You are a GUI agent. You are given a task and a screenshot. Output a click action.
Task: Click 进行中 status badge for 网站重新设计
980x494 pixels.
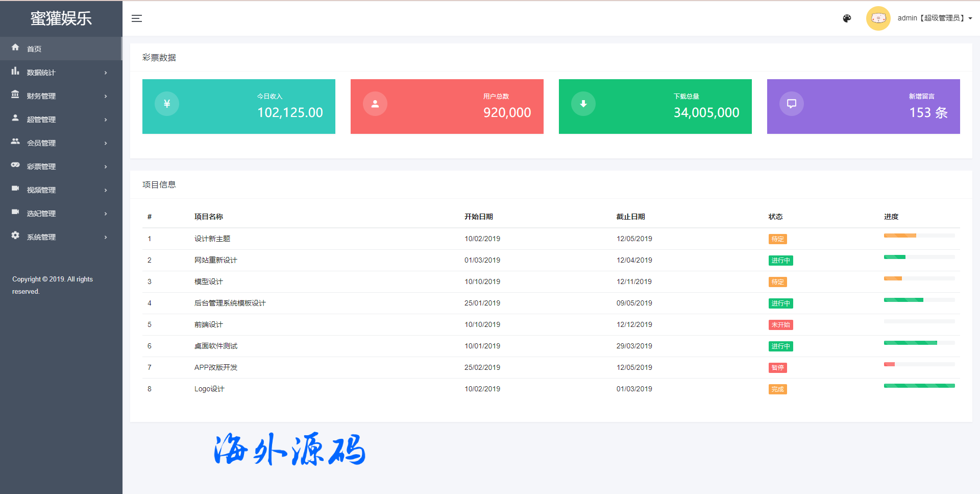[x=780, y=261]
